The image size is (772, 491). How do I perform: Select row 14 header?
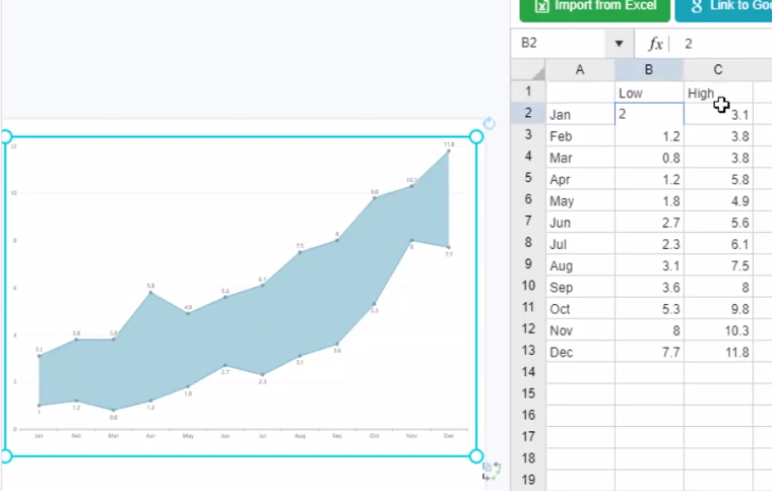pos(528,372)
